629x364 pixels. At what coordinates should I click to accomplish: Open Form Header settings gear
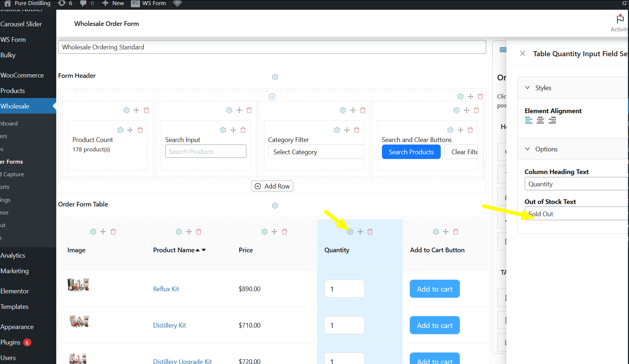275,77
